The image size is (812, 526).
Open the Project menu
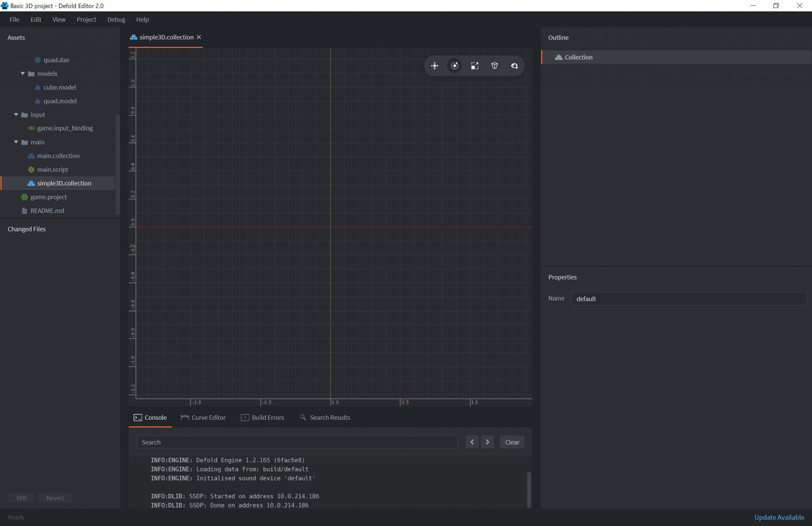pyautogui.click(x=86, y=19)
